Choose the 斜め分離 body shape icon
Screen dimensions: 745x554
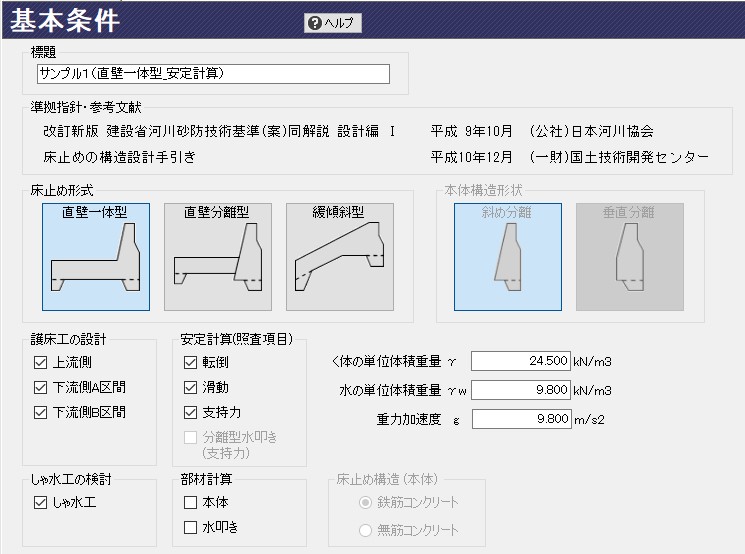click(x=508, y=257)
